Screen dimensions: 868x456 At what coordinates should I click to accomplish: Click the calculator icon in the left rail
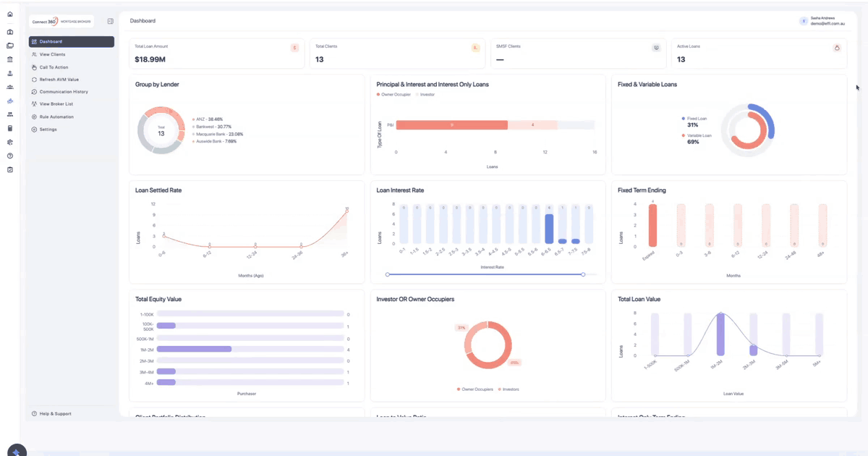pyautogui.click(x=10, y=128)
